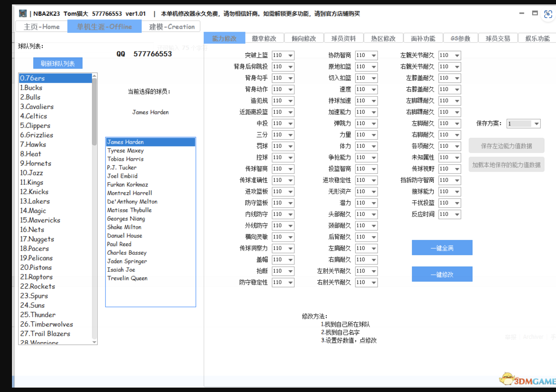This screenshot has height=392, width=556.
Task: Click the screenshot capture icon top right
Action: click(548, 14)
